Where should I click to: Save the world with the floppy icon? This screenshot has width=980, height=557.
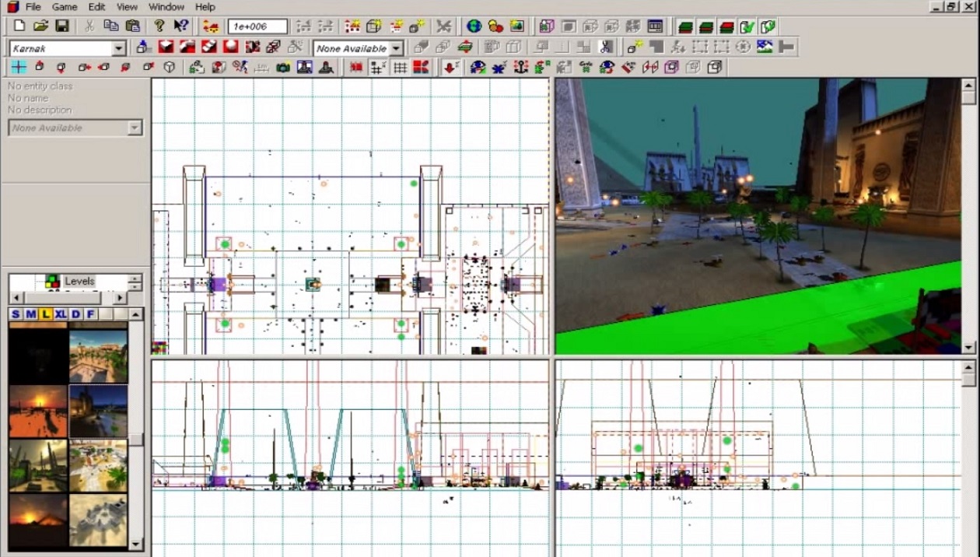61,26
